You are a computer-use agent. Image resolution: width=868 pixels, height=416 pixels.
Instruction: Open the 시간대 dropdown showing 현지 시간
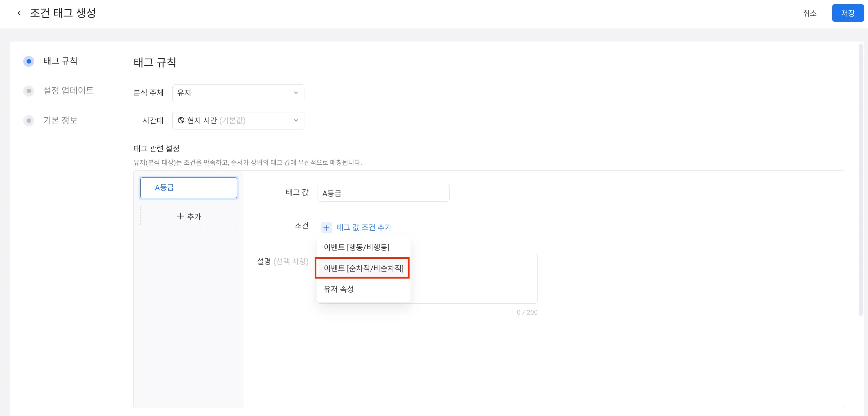coord(238,121)
